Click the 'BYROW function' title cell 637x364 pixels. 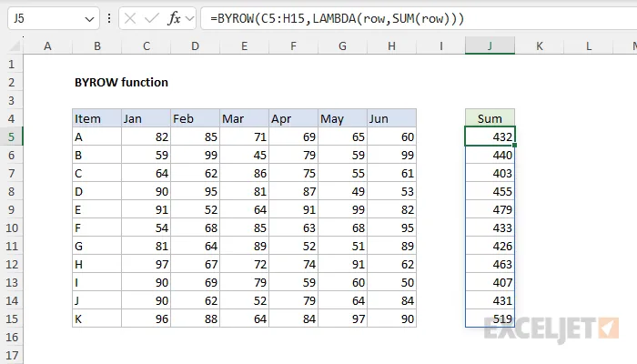(121, 83)
